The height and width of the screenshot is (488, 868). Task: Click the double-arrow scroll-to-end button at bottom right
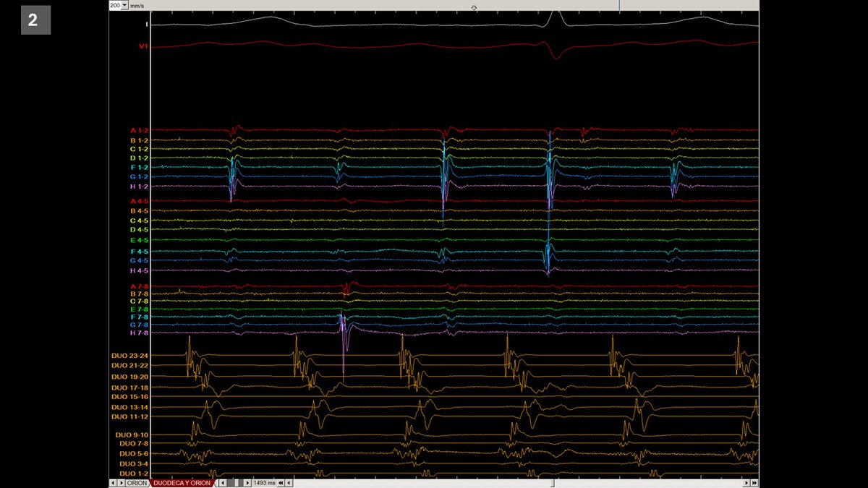tap(754, 483)
